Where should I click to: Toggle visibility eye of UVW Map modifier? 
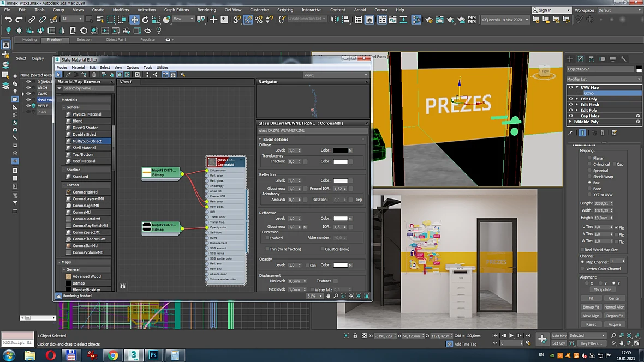click(x=570, y=87)
